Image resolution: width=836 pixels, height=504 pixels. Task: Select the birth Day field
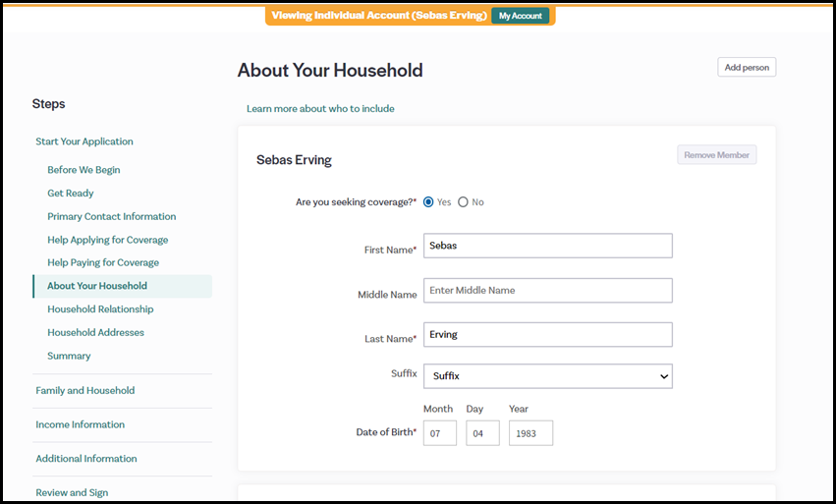[482, 433]
